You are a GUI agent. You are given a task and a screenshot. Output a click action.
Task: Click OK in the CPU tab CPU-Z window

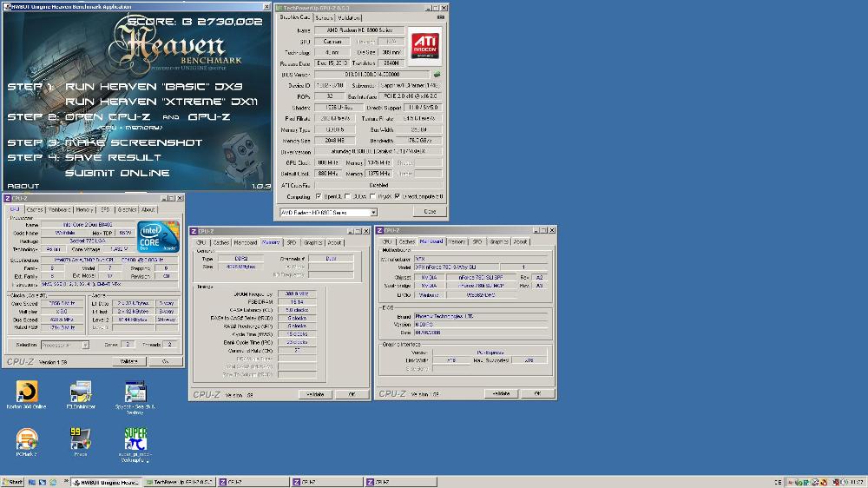click(x=166, y=361)
